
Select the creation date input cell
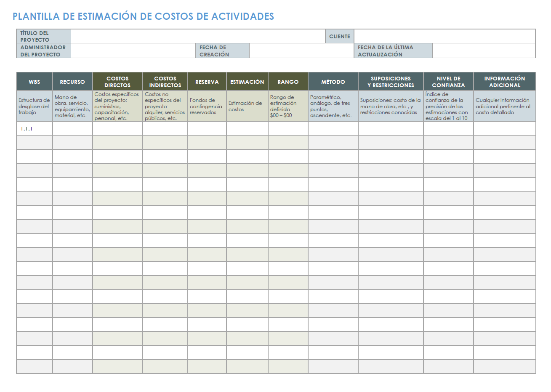click(301, 51)
